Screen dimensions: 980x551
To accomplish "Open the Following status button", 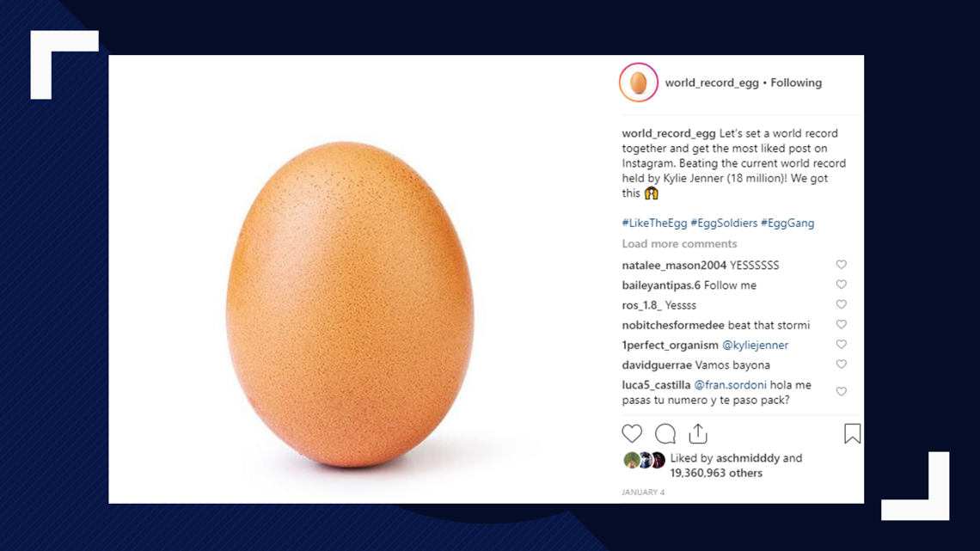I will click(796, 83).
